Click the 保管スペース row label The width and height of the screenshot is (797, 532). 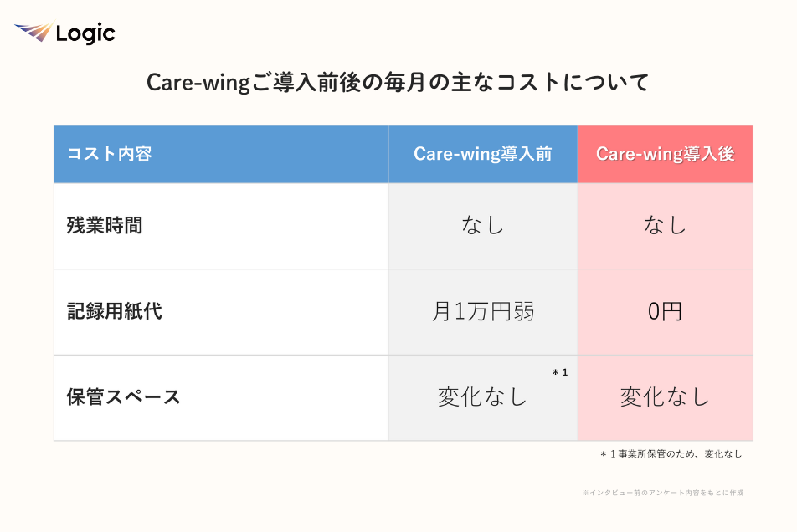pyautogui.click(x=124, y=397)
